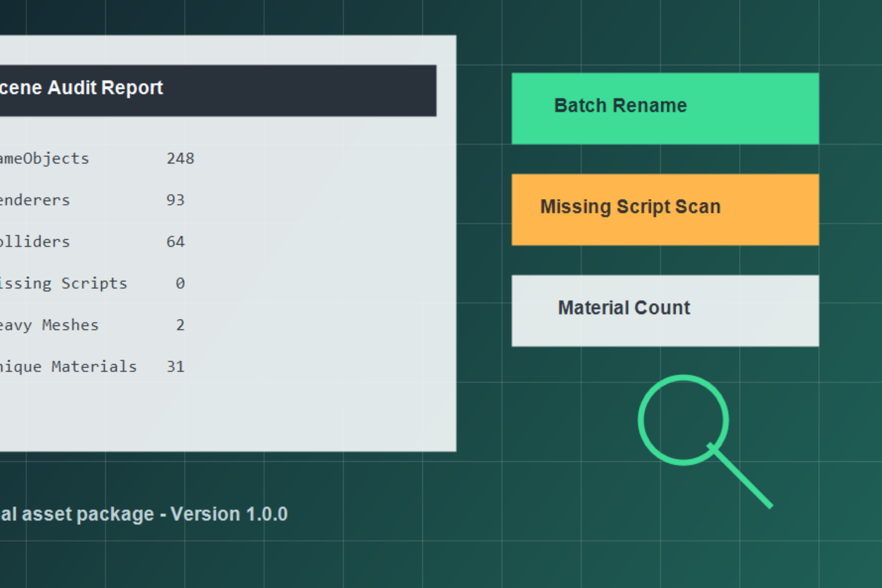882x588 pixels.
Task: Select the Renderers value 93
Action: [x=175, y=200]
